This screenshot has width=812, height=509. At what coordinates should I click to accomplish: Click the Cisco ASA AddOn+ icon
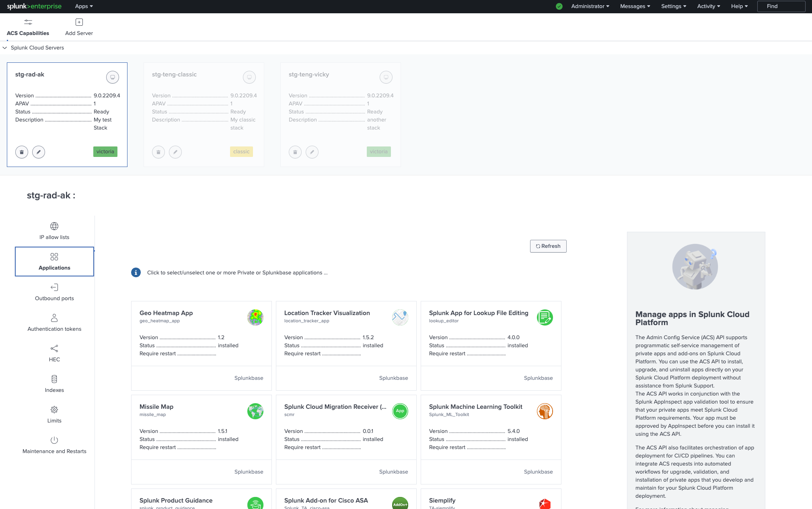(400, 503)
